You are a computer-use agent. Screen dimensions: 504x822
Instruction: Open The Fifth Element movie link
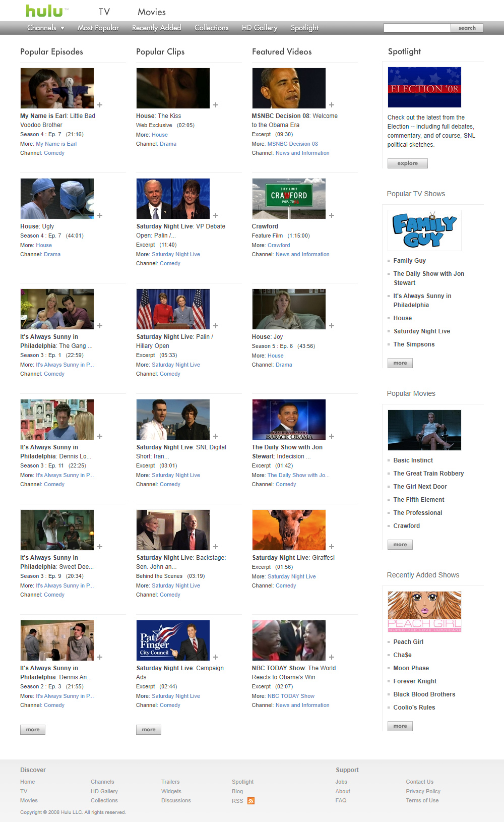click(419, 500)
